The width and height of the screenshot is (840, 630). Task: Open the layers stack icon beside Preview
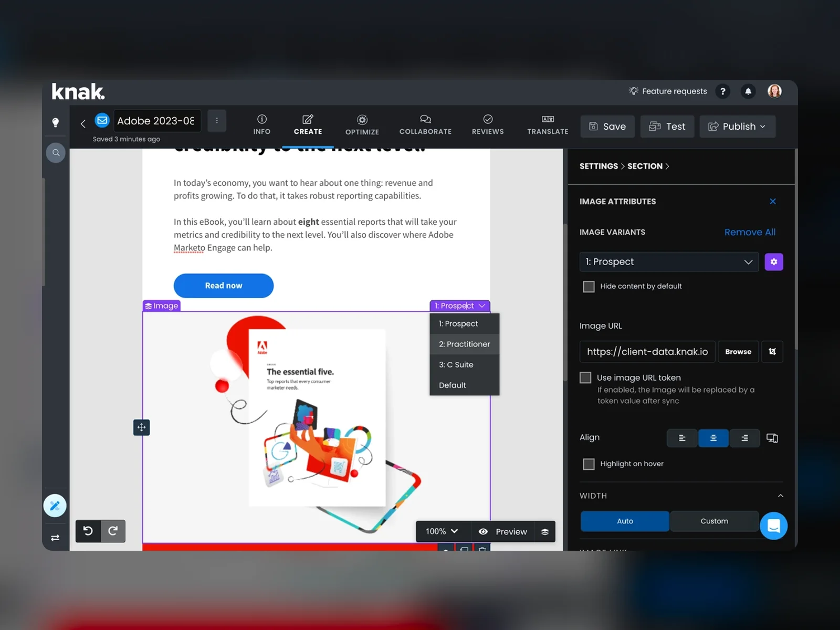(x=545, y=532)
